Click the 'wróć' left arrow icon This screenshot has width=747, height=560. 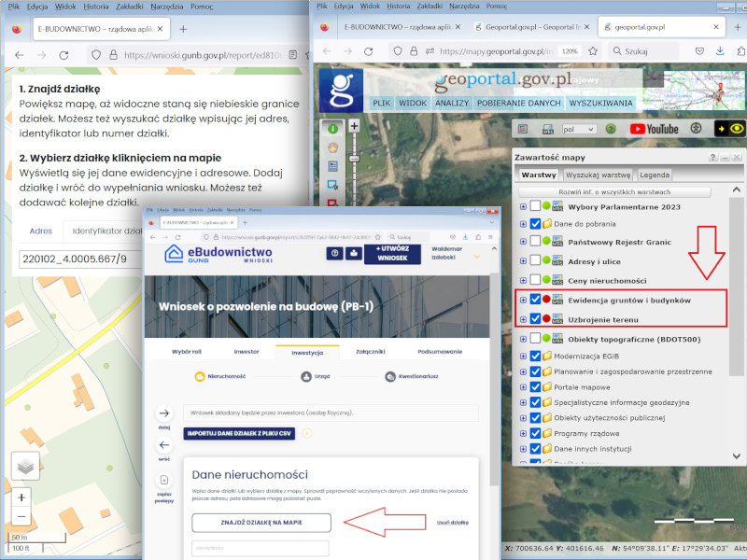pos(164,445)
